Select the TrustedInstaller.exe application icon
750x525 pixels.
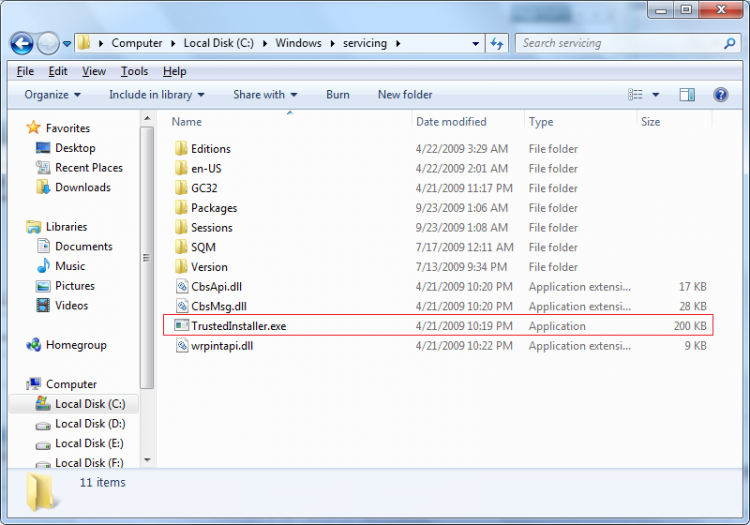click(182, 325)
